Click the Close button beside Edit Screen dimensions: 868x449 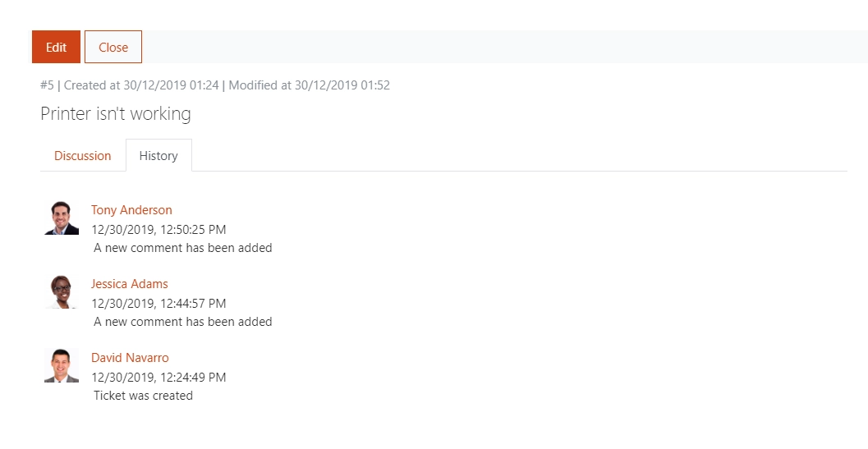[113, 47]
